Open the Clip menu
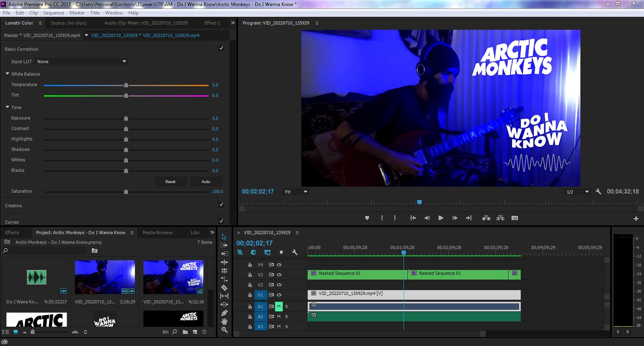The height and width of the screenshot is (346, 644). point(33,13)
